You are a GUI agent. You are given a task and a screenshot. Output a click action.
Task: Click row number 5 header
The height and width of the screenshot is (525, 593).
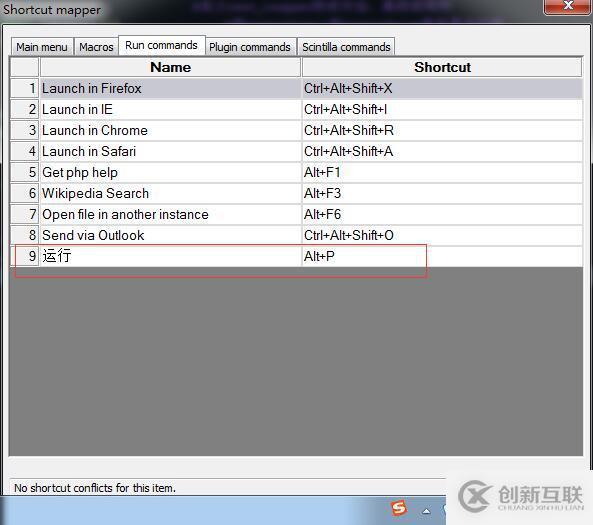click(x=25, y=172)
